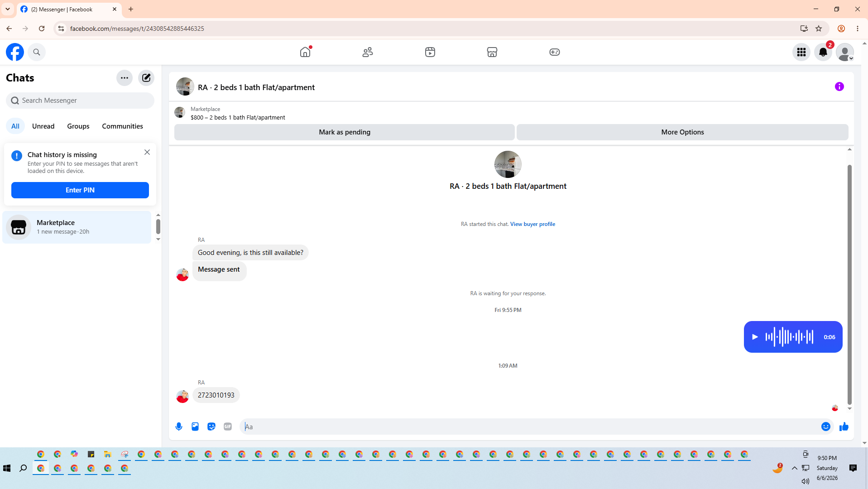
Task: Open the Chrome profile icon
Action: [841, 29]
